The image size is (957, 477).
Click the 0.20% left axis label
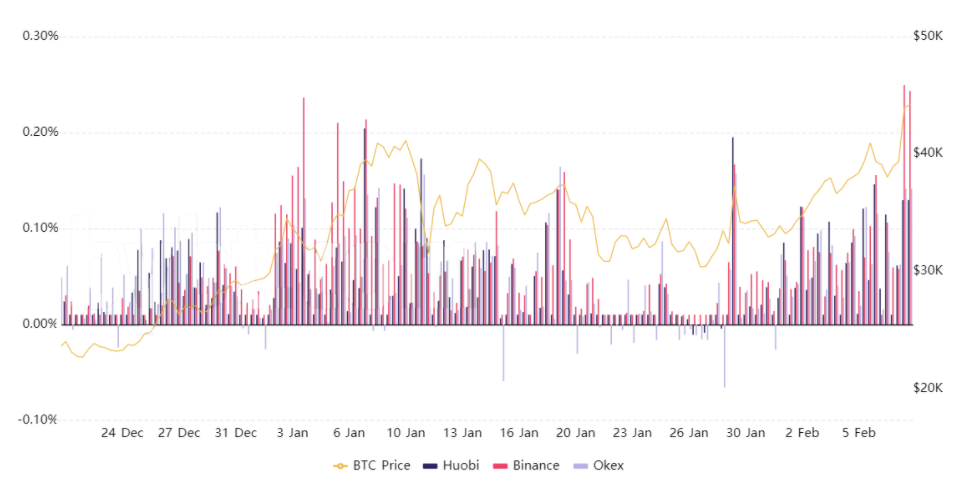coord(40,132)
